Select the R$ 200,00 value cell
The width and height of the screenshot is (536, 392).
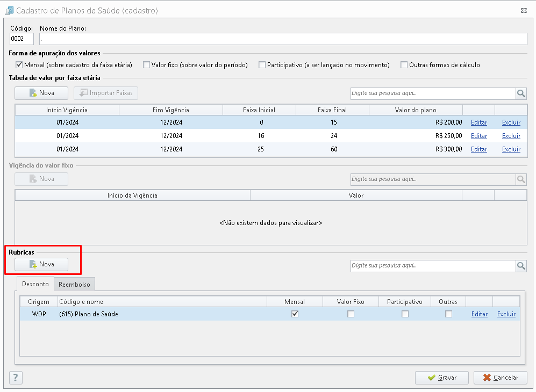coord(416,122)
